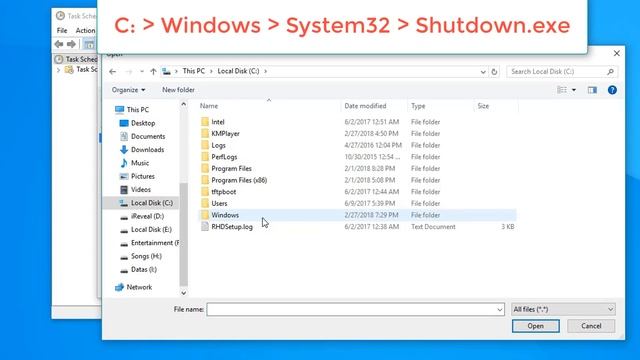Click Task Scheduler back arrow toolbar icon
The width and height of the screenshot is (640, 360).
(59, 44)
